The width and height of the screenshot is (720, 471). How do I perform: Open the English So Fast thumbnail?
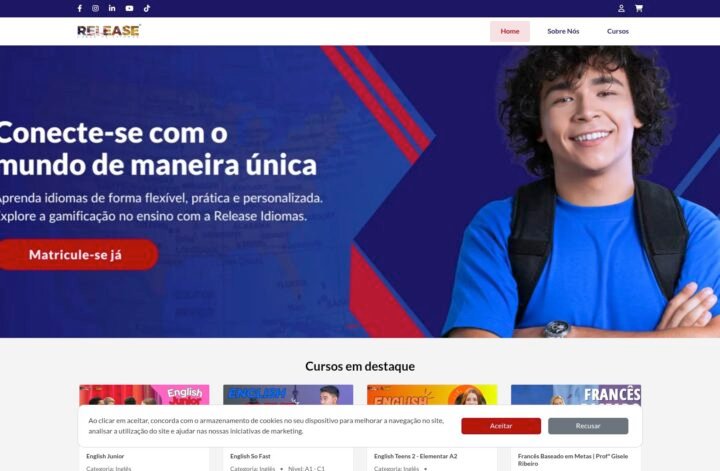(288, 395)
